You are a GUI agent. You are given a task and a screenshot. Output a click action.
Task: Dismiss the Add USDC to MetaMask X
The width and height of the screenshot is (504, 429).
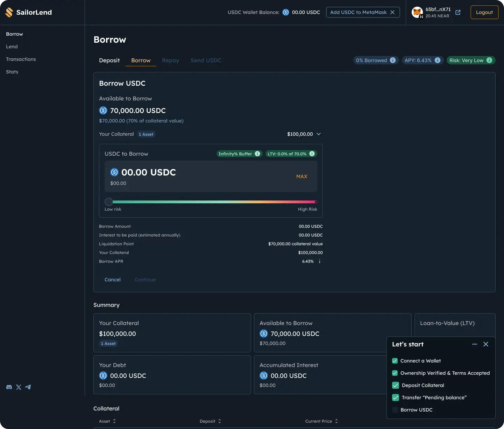[392, 12]
